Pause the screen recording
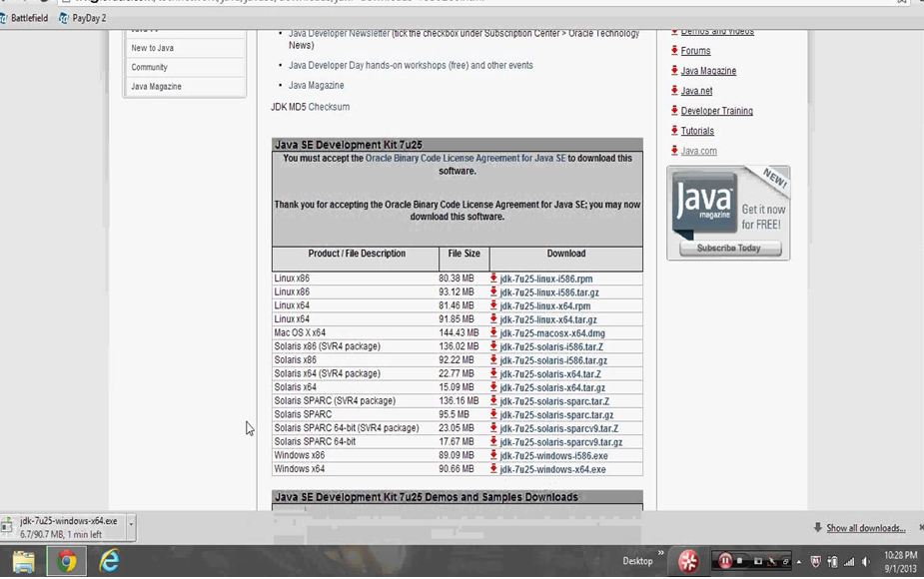Screen dimensions: 924x579 (x=724, y=561)
